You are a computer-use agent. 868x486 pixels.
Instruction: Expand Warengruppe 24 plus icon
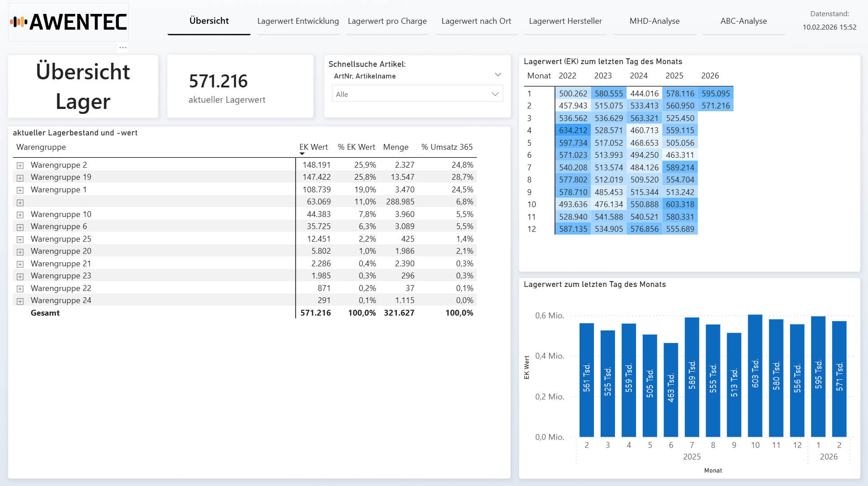pos(20,301)
